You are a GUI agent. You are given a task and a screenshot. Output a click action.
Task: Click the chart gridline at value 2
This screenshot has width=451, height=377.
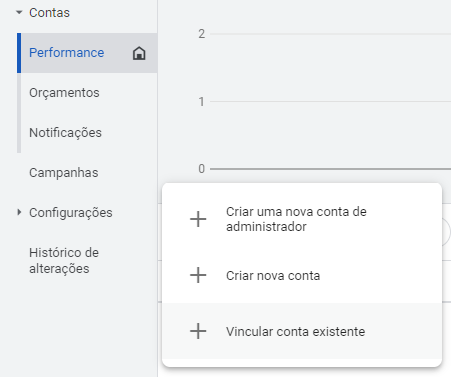coord(330,34)
